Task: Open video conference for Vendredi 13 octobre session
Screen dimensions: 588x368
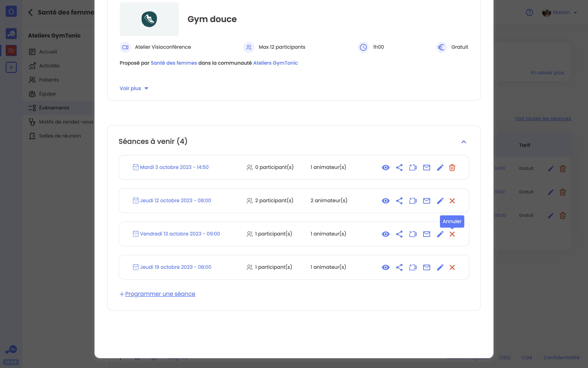Action: (413, 234)
